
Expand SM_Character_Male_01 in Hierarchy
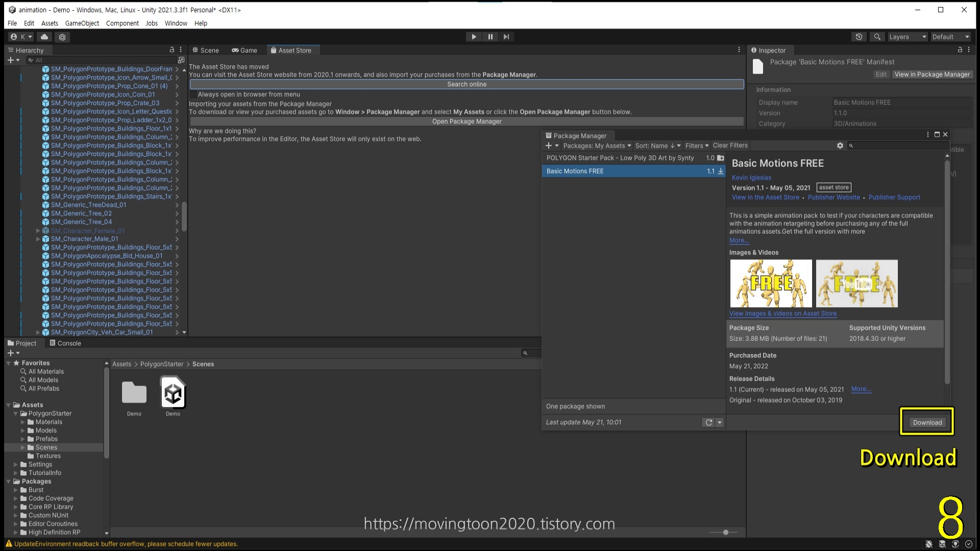(x=38, y=239)
